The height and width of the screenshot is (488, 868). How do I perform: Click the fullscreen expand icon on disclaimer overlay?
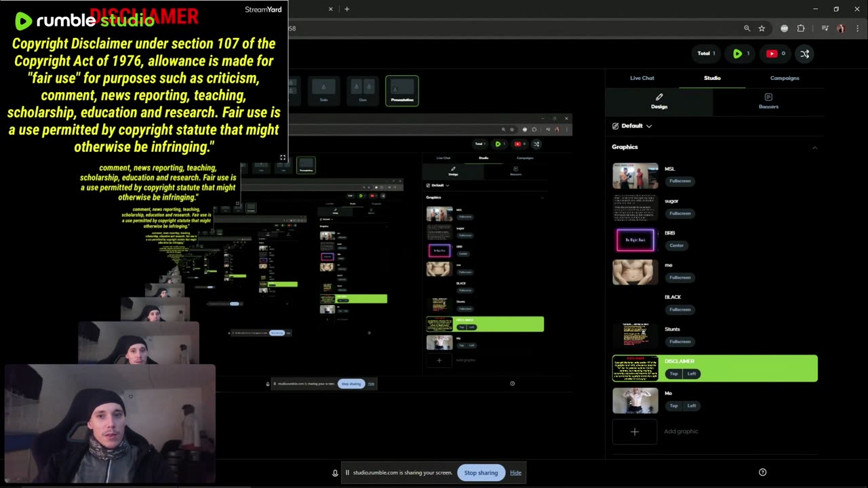click(x=283, y=157)
